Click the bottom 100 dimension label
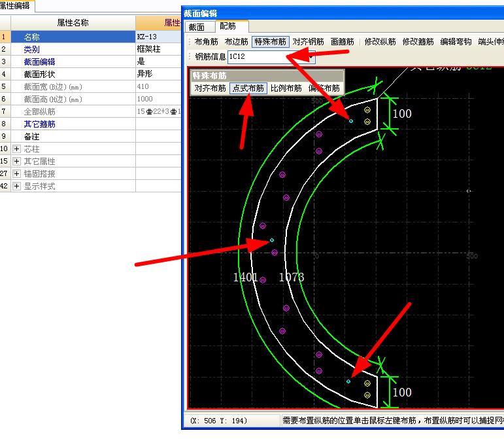The image size is (504, 439). [402, 392]
